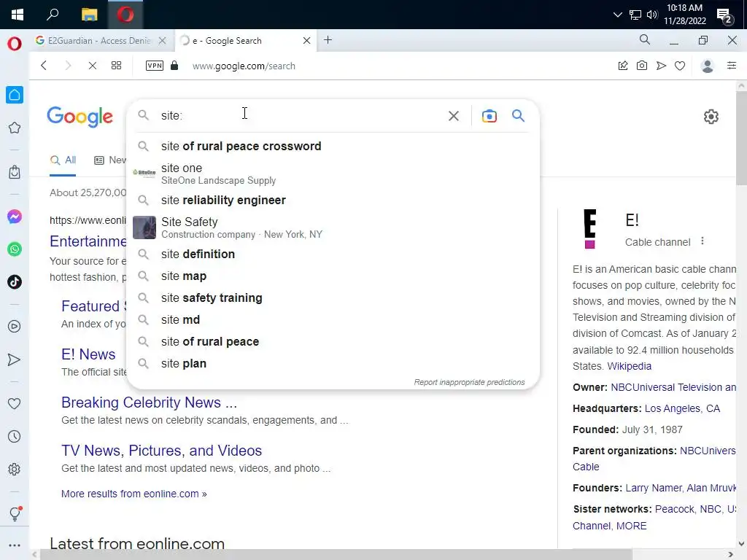747x560 pixels.
Task: Open Los Angeles, CA headquarters link
Action: tap(682, 408)
